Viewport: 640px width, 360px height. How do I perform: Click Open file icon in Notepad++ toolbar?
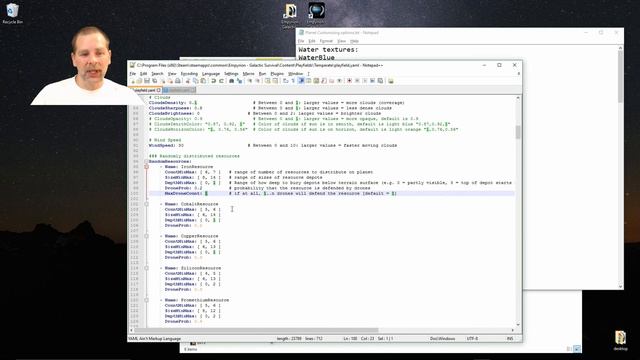(x=140, y=81)
